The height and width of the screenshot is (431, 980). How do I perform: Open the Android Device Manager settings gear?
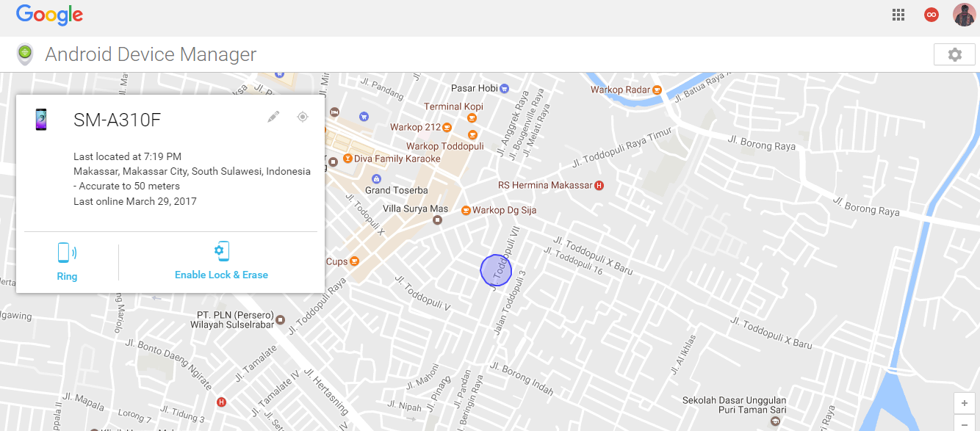click(x=954, y=54)
